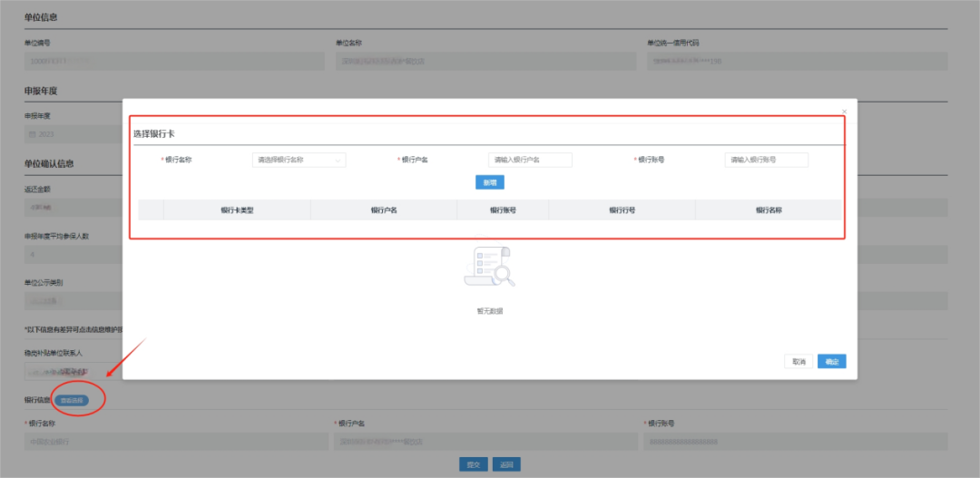Click the 银行卡类型 column header
Viewport: 980px width, 478px height.
pyautogui.click(x=237, y=210)
